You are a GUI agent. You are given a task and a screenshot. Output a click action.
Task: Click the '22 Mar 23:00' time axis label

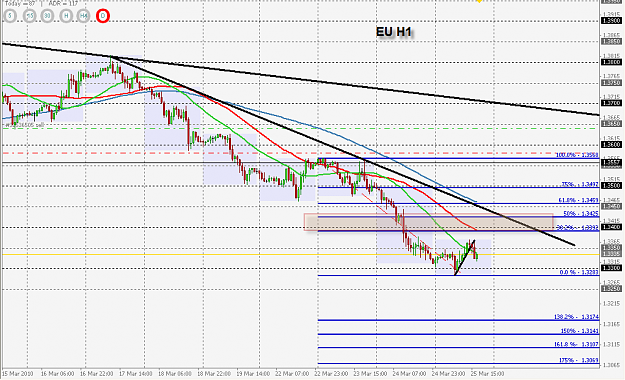click(331, 374)
